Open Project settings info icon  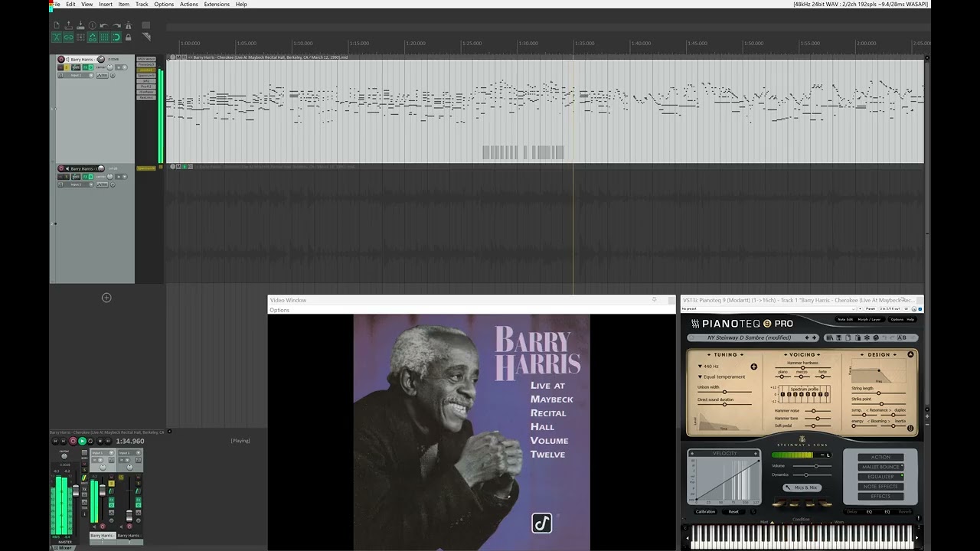[93, 25]
